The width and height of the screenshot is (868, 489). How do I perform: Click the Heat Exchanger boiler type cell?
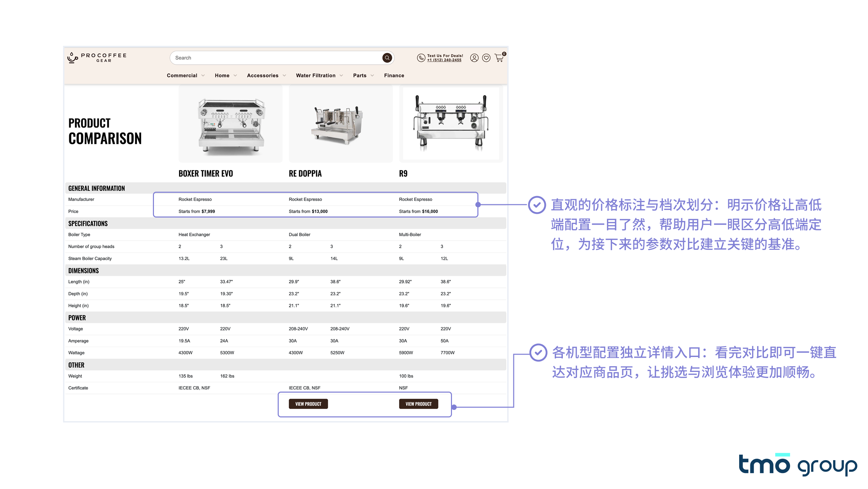click(x=194, y=234)
